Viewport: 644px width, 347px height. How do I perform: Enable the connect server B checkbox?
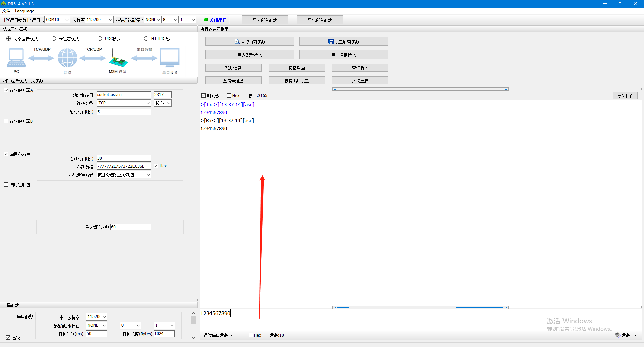[x=6, y=121]
